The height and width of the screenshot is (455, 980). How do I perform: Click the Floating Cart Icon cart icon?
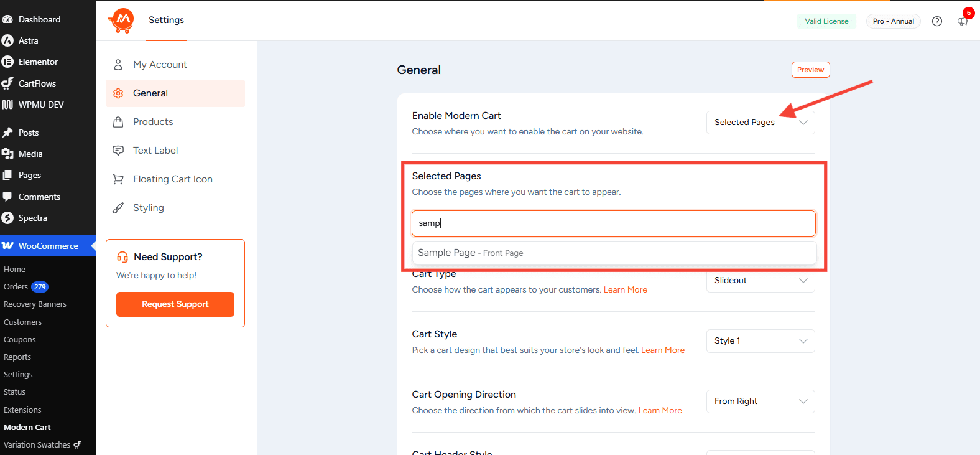(118, 179)
